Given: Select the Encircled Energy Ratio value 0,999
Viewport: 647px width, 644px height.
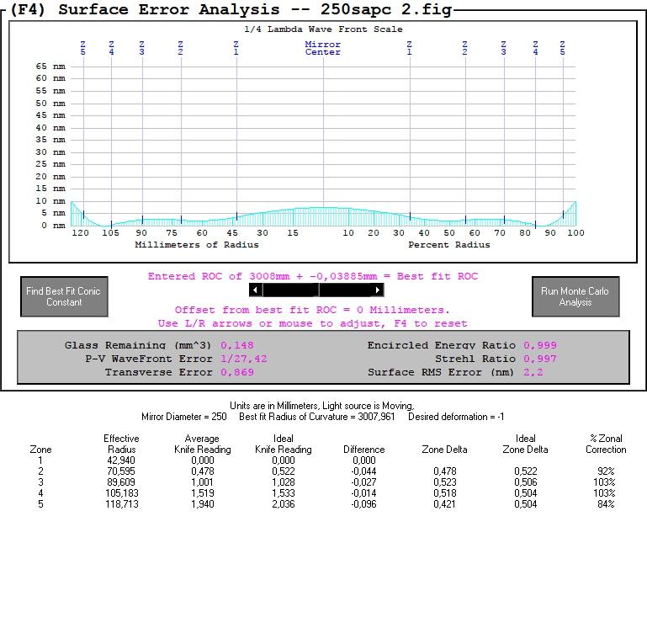Looking at the screenshot, I should click(539, 345).
